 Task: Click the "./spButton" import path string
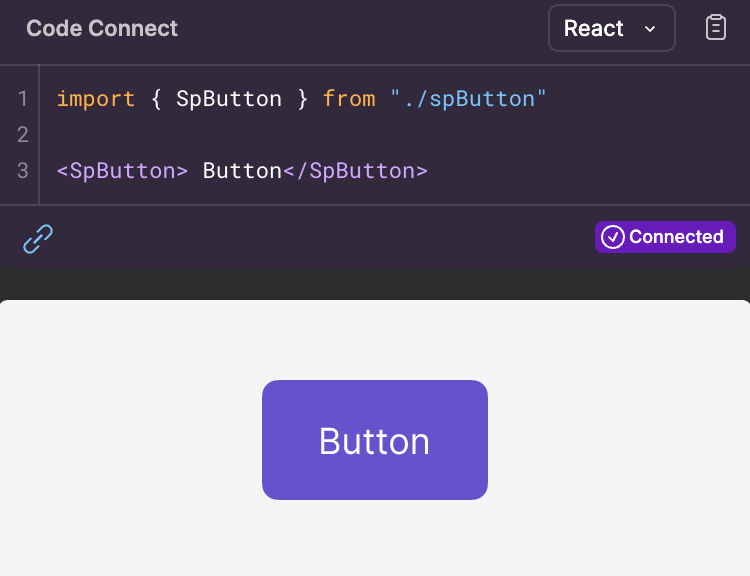coord(468,99)
